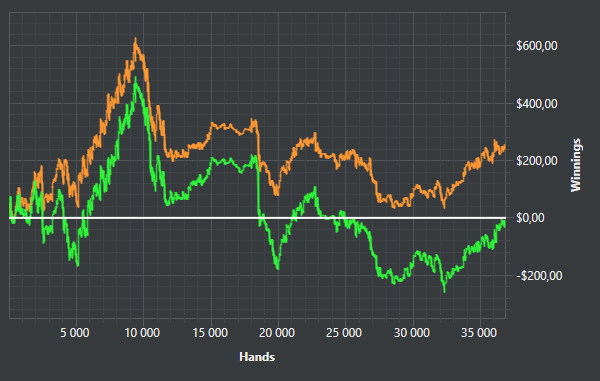Click the $200,00 winnings axis label

pyautogui.click(x=537, y=161)
